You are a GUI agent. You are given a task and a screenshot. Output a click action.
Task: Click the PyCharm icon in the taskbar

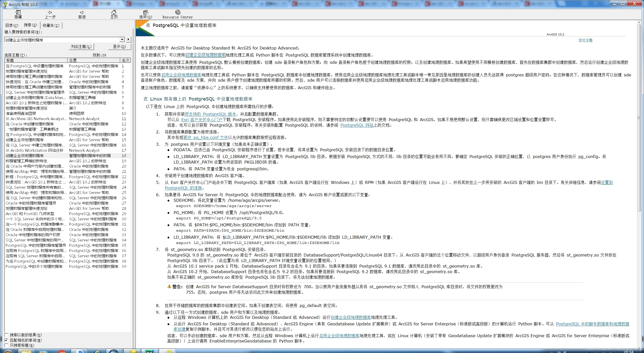pyautogui.click(x=149, y=351)
